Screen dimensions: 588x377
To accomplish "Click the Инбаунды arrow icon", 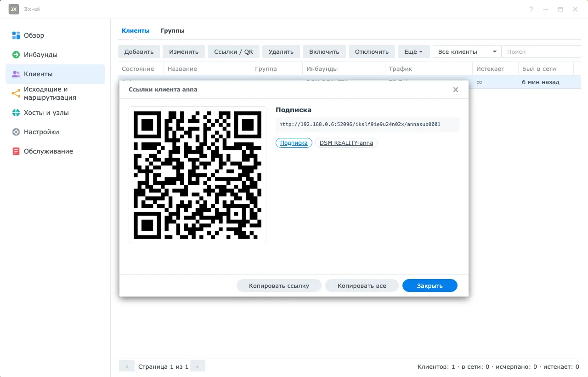I will (x=16, y=55).
